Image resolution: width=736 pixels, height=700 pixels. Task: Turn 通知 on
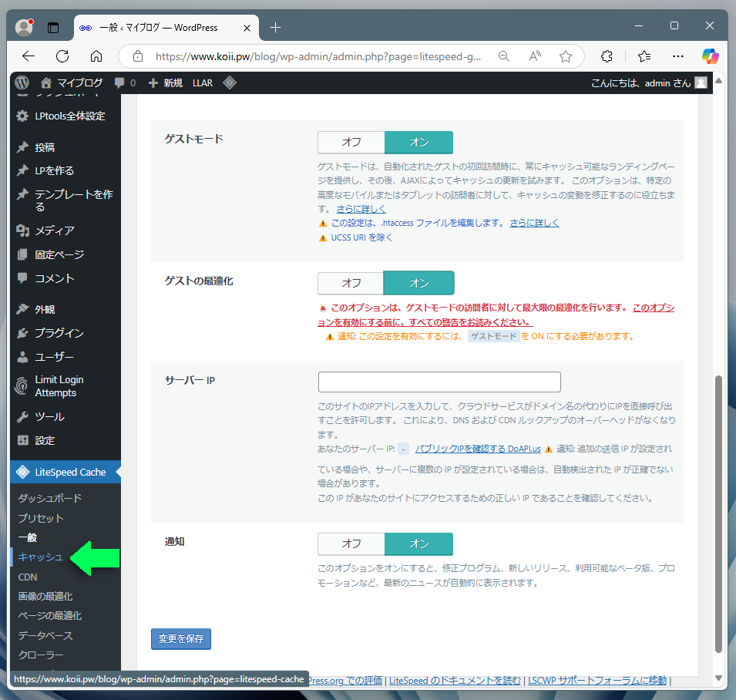418,544
